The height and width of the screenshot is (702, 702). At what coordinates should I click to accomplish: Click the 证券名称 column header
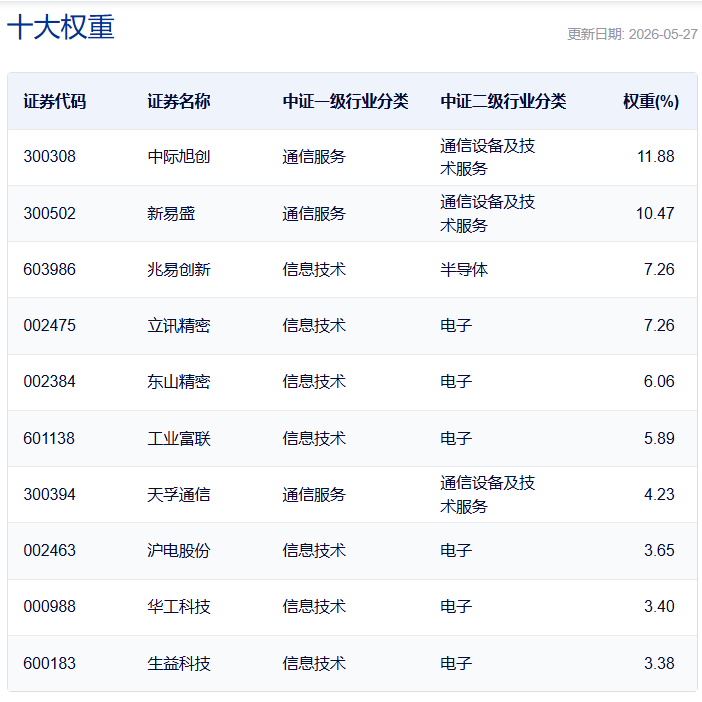coord(179,101)
